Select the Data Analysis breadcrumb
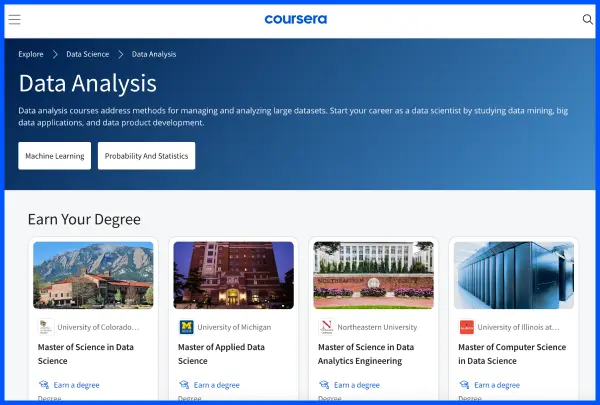The height and width of the screenshot is (405, 600). tap(154, 54)
